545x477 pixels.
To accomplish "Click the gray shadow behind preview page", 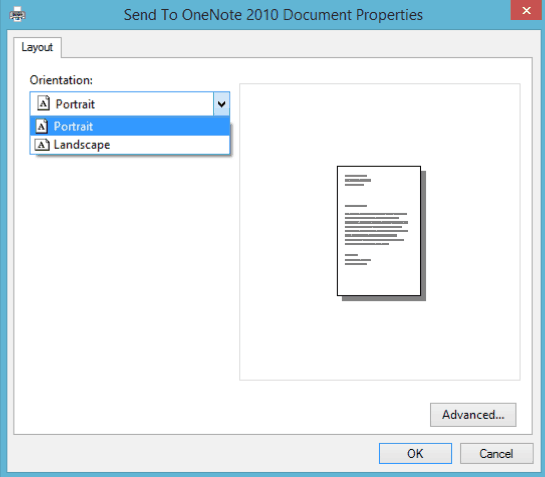I will [423, 236].
